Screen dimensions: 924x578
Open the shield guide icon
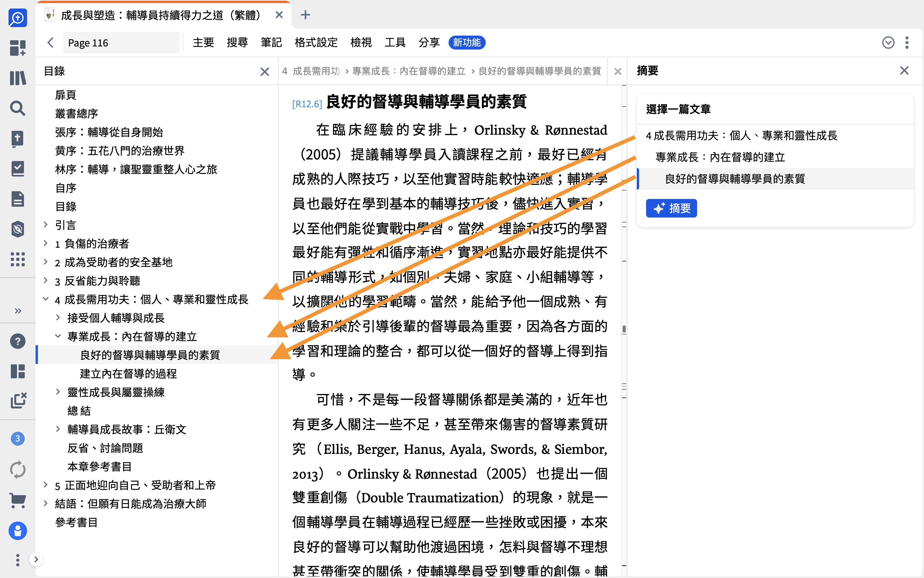click(x=18, y=229)
